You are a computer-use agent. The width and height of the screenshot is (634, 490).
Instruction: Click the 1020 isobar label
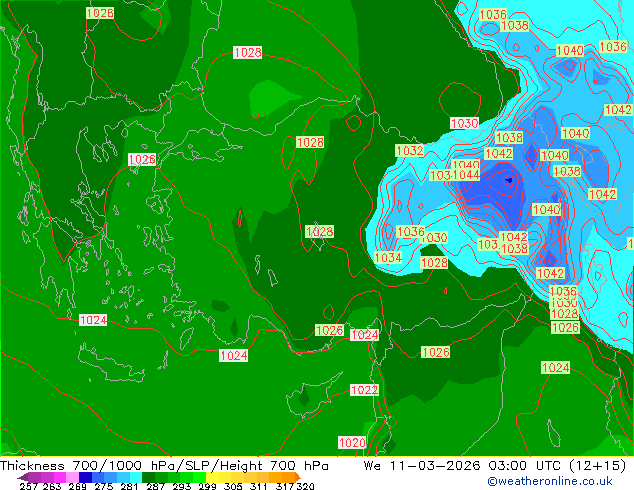click(x=352, y=443)
